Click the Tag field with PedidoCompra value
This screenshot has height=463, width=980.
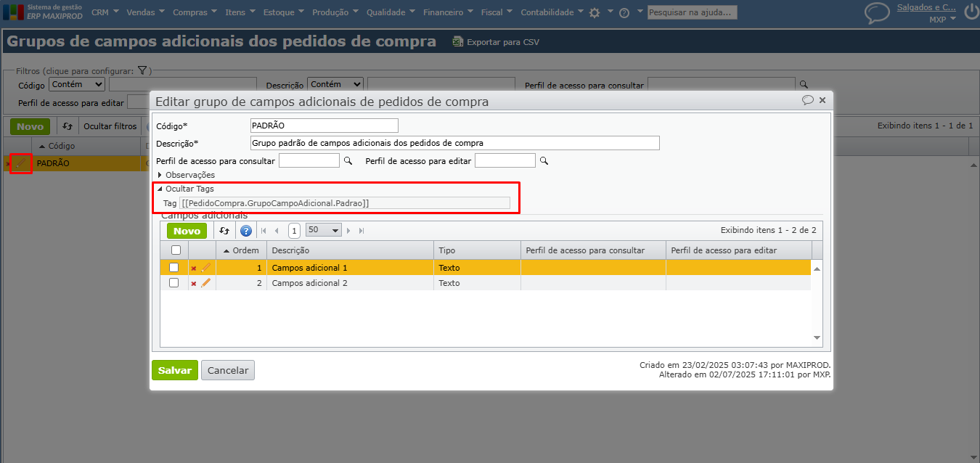[x=345, y=203]
